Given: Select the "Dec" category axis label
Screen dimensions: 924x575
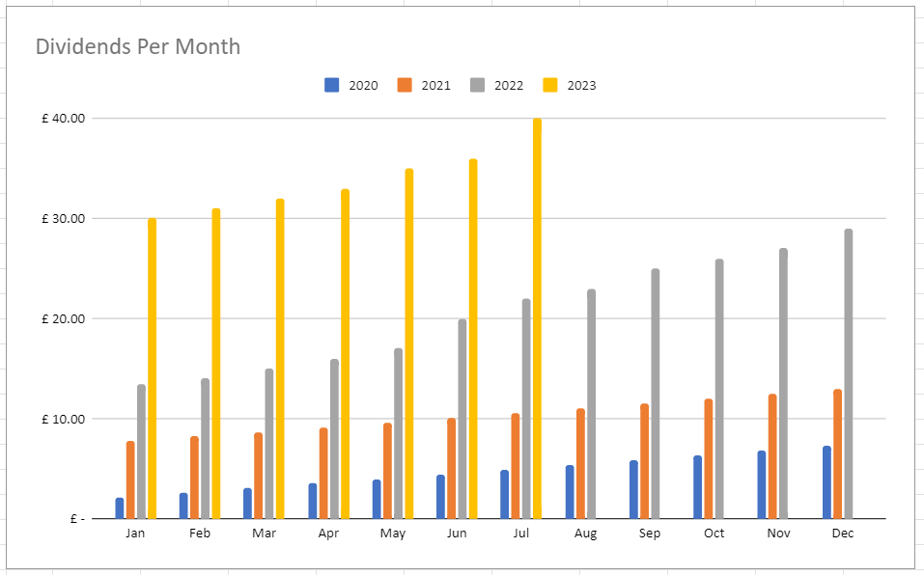Looking at the screenshot, I should (x=843, y=534).
